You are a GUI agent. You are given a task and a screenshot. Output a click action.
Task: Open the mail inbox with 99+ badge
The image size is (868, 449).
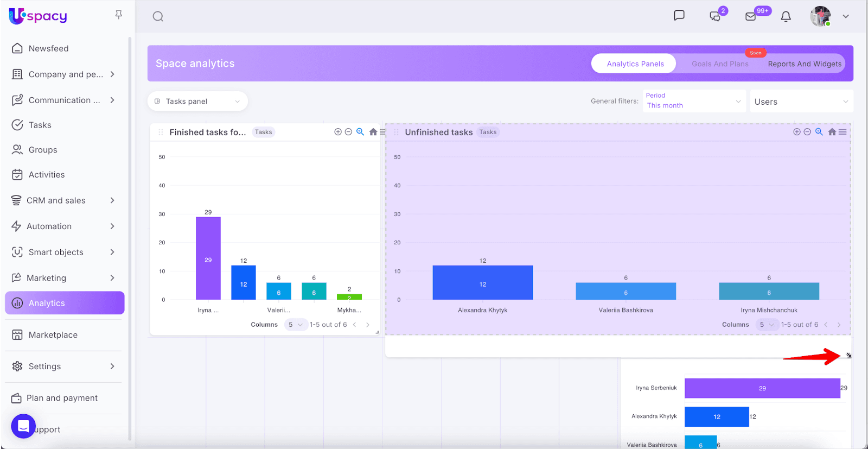point(751,16)
